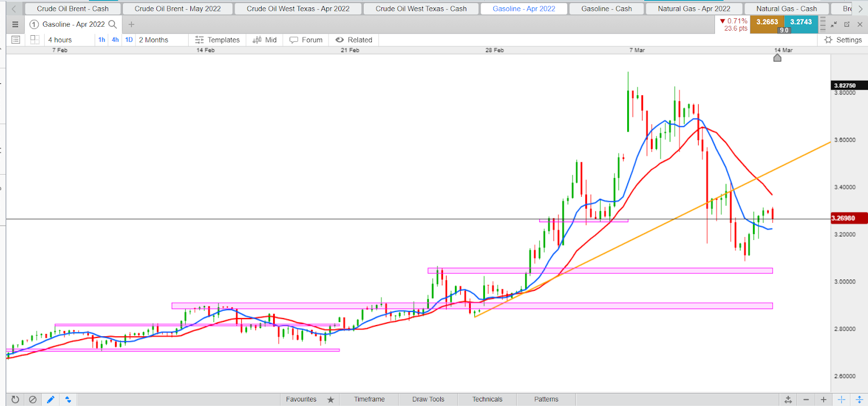Open the hamburger menu left of the chart tab
Image resolution: width=868 pixels, height=406 pixels.
coord(15,24)
